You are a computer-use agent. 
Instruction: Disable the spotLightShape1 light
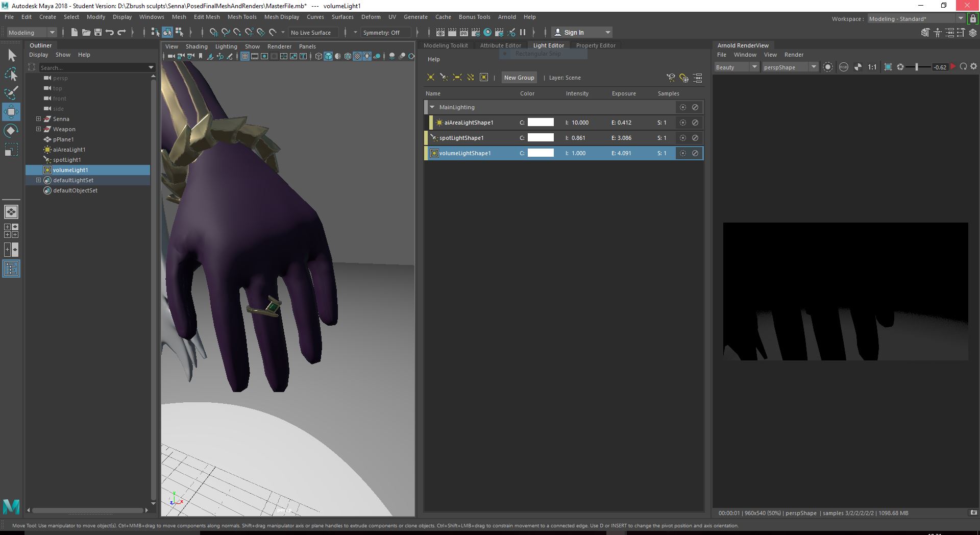(x=695, y=138)
